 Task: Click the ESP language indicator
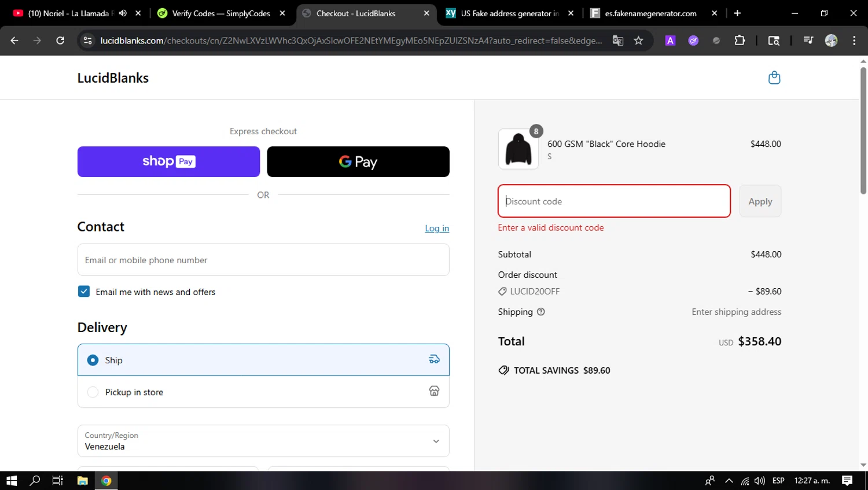[x=778, y=480]
